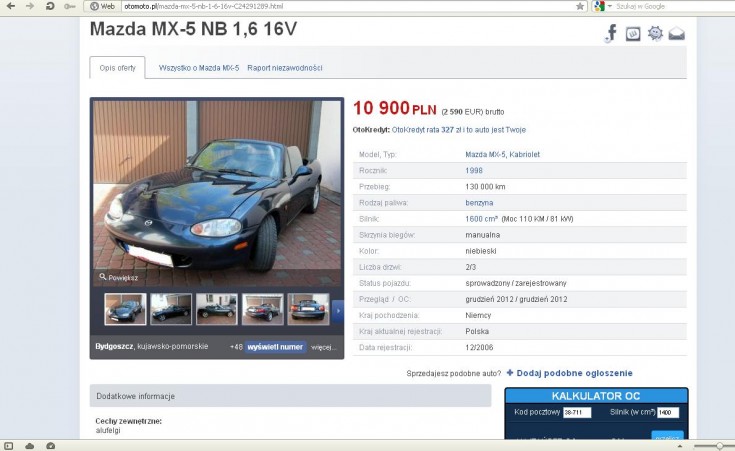Click the Web globe badge in address bar
Screen dimensions: 735x451
[x=102, y=6]
